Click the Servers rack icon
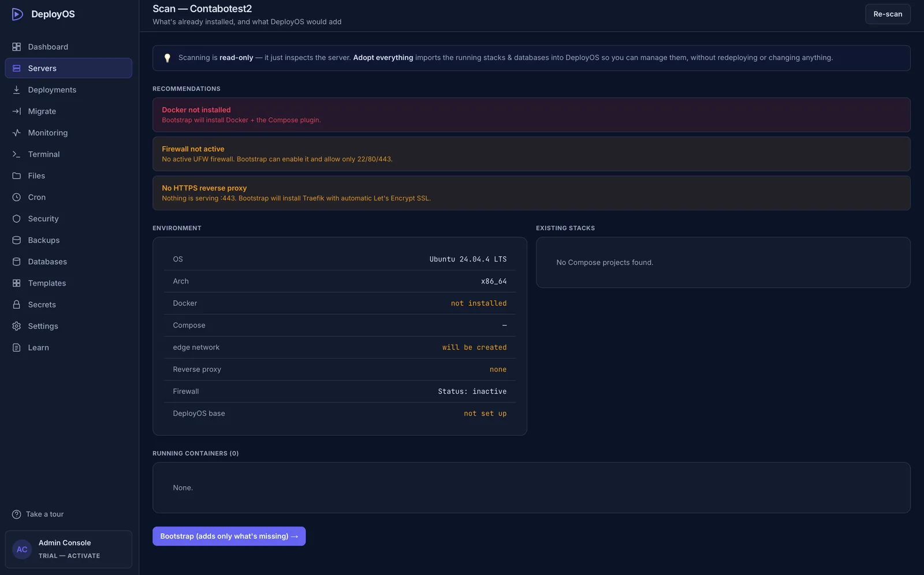The image size is (924, 575). point(17,68)
